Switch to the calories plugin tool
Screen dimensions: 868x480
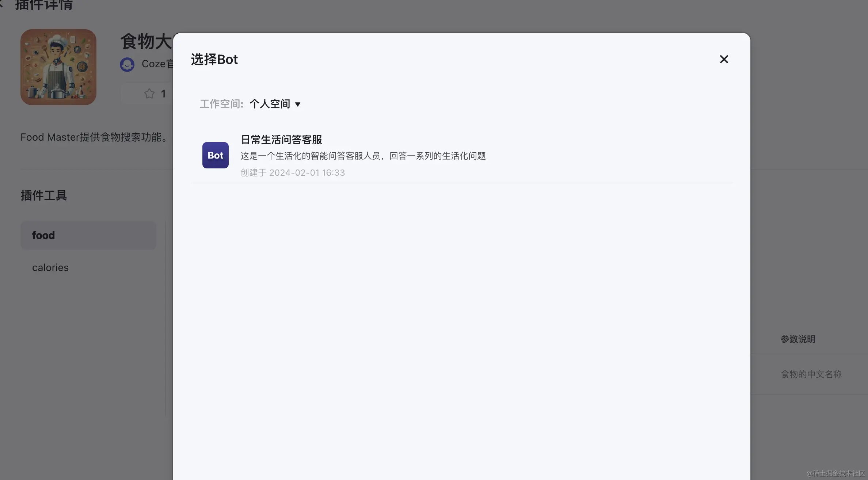tap(50, 267)
